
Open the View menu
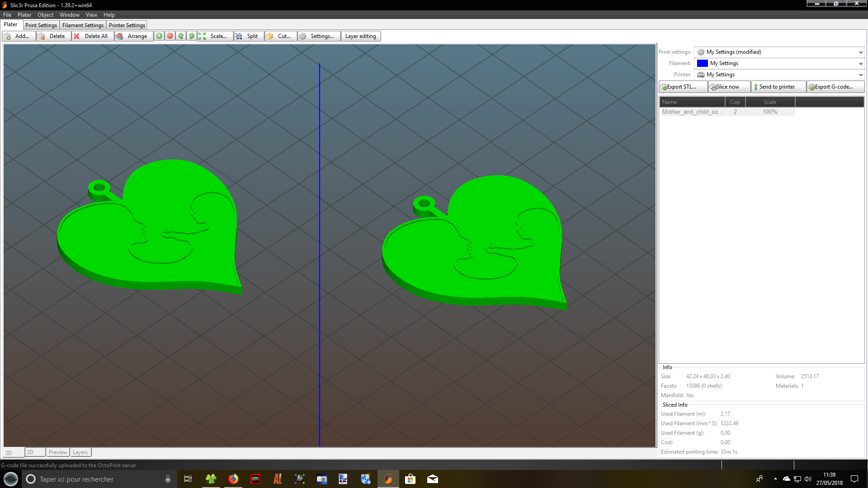[91, 15]
